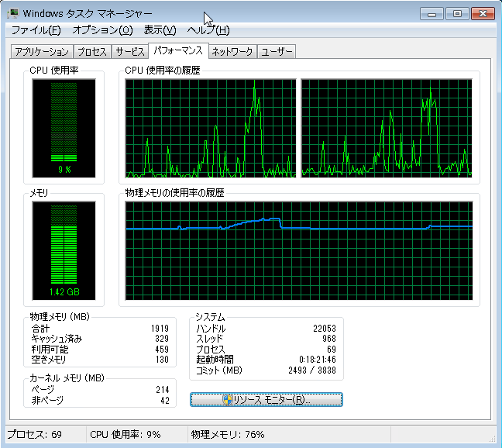Click status bar text プロセス: 69

(34, 435)
